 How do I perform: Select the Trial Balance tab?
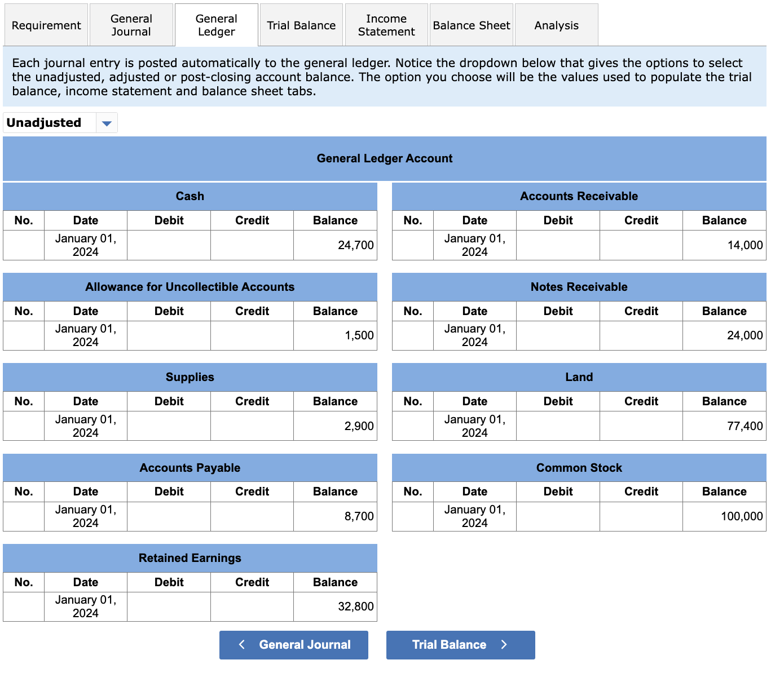pos(301,25)
